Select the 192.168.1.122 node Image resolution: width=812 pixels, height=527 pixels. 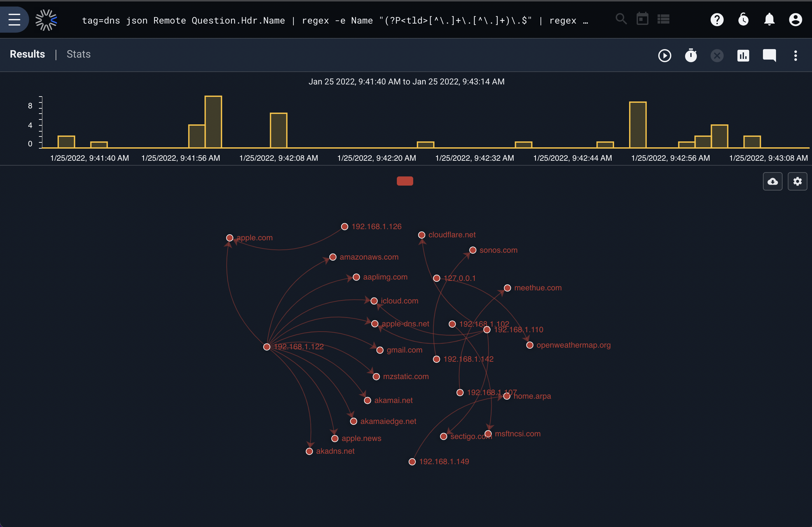[267, 347]
